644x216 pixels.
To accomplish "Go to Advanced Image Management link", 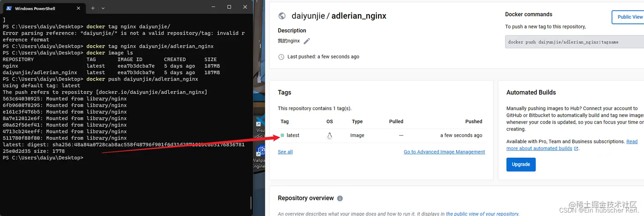I will pos(444,152).
